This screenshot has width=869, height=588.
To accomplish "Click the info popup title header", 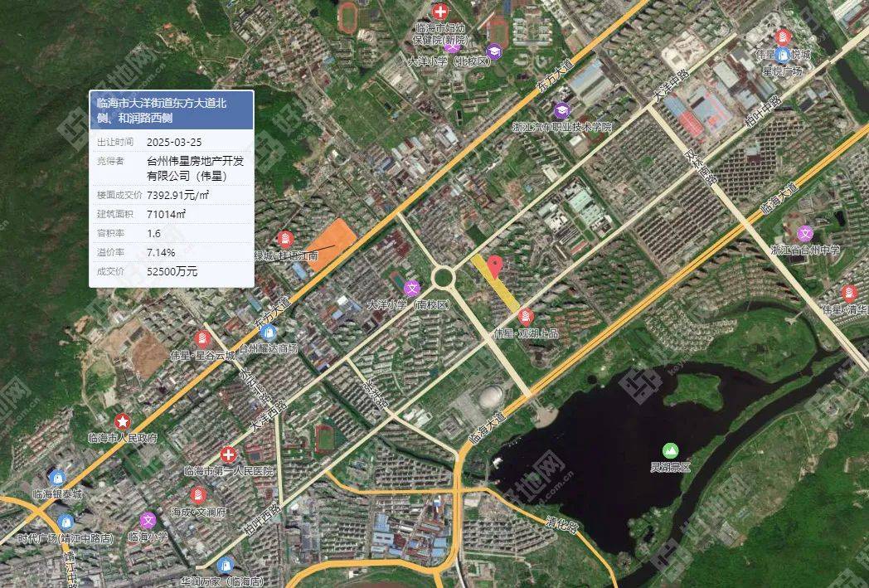I will [172, 109].
